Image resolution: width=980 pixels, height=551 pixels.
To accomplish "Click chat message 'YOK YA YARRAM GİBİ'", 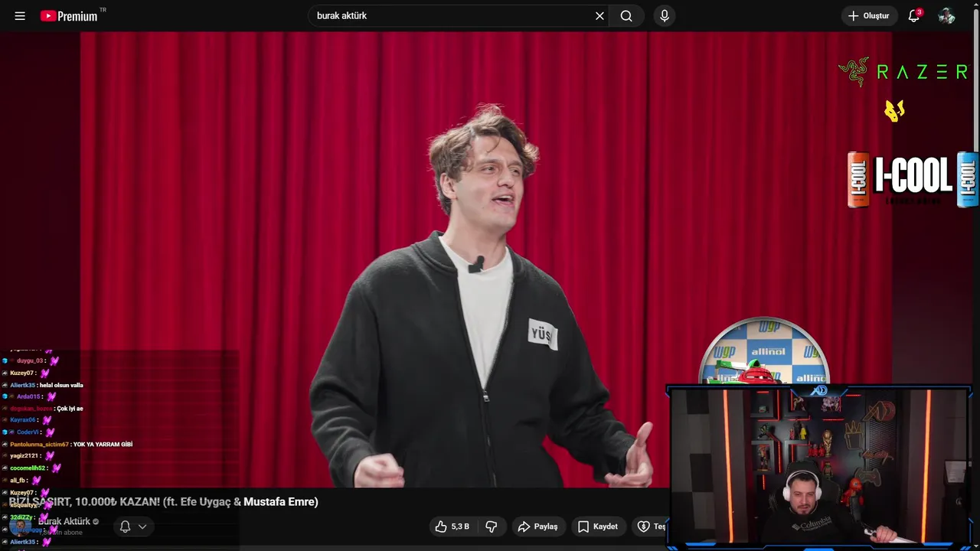I will pos(103,445).
